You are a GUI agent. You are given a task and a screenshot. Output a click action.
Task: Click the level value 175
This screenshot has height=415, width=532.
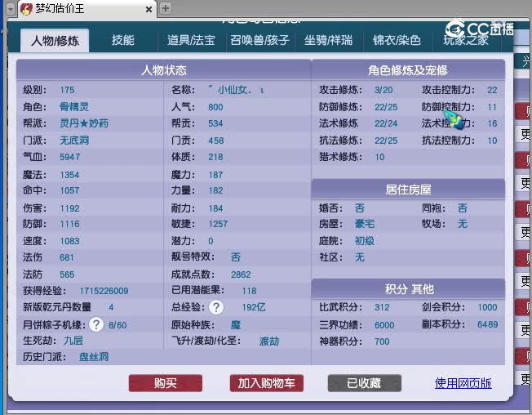[67, 90]
